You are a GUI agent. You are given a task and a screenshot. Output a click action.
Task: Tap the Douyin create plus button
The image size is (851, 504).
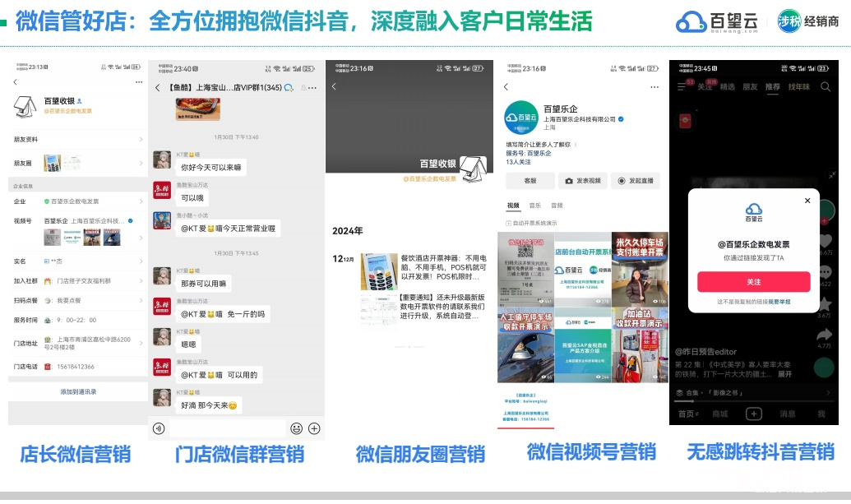pyautogui.click(x=753, y=414)
